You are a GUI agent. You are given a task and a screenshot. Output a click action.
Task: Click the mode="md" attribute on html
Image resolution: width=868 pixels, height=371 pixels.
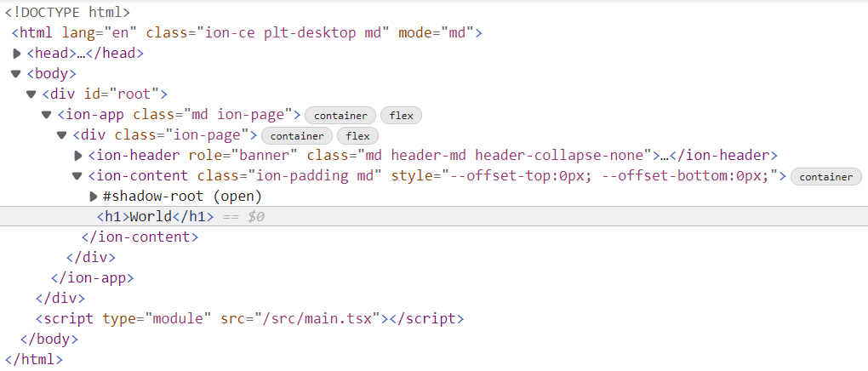pyautogui.click(x=434, y=33)
